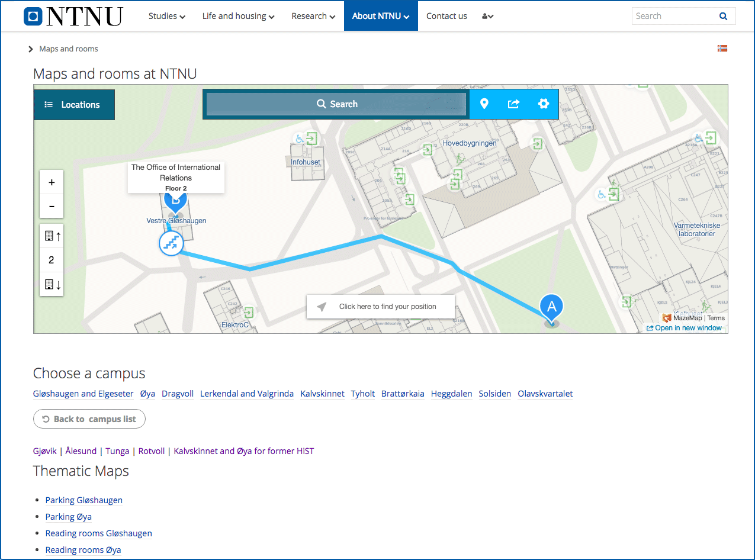
Task: Choose the Gløshaugen and Elgeseter campus
Action: (x=83, y=394)
